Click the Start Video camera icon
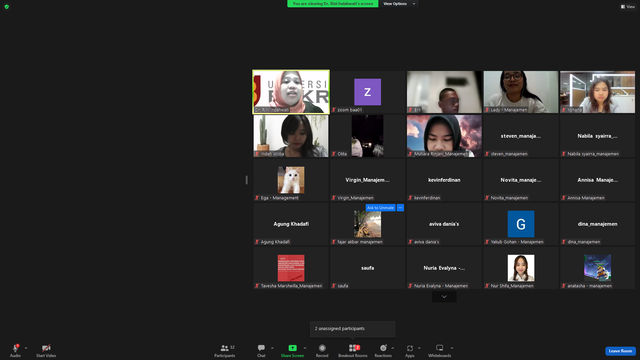640x360 pixels. pyautogui.click(x=46, y=348)
